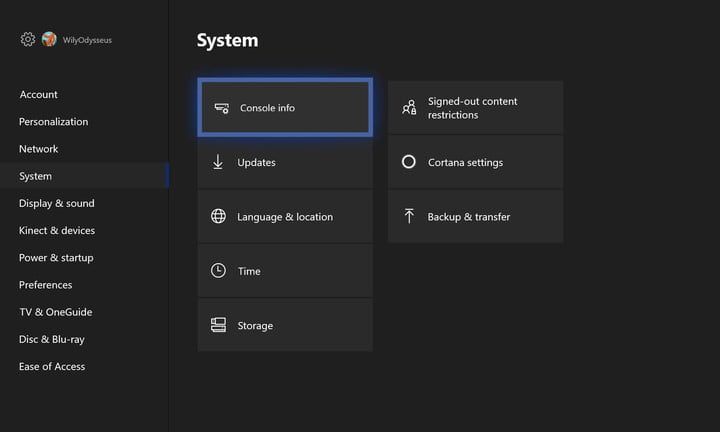Choose Kinect & devices category
720x432 pixels.
[x=57, y=230]
